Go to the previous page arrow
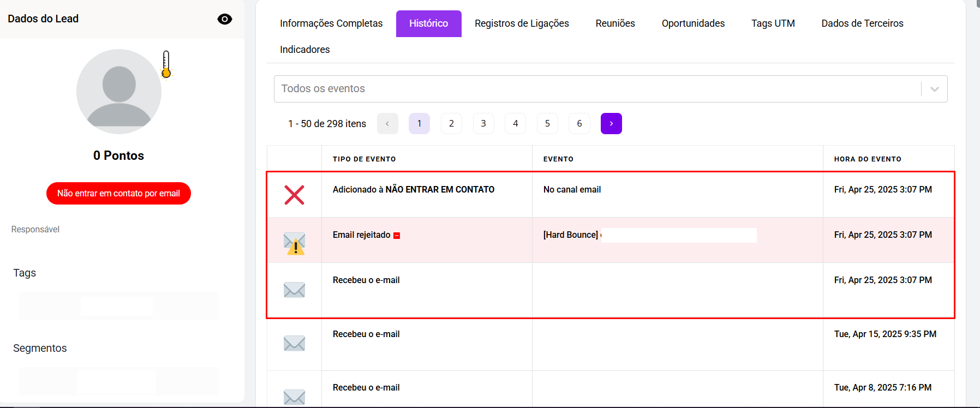The height and width of the screenshot is (408, 980). coord(387,123)
